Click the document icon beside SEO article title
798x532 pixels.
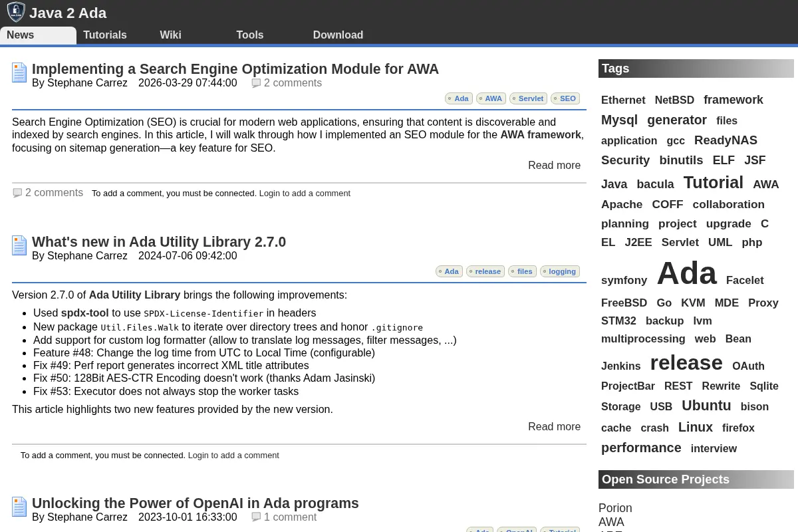(19, 72)
